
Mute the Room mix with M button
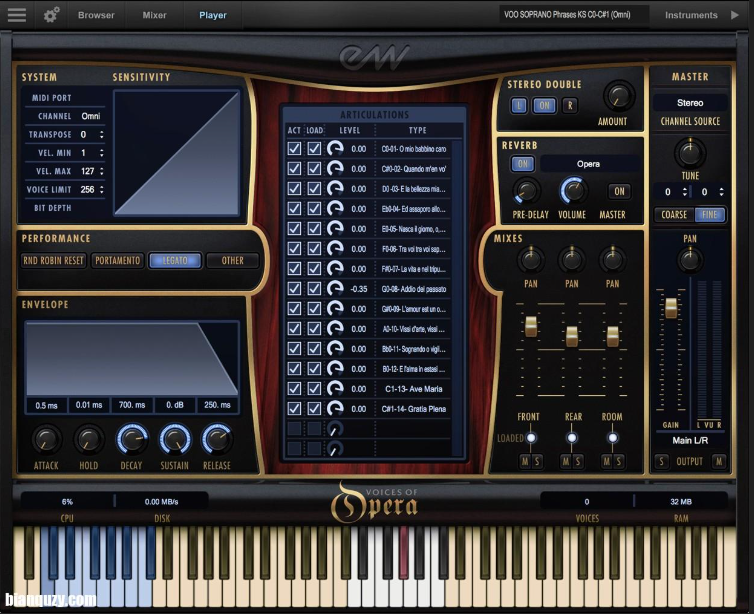coord(606,462)
